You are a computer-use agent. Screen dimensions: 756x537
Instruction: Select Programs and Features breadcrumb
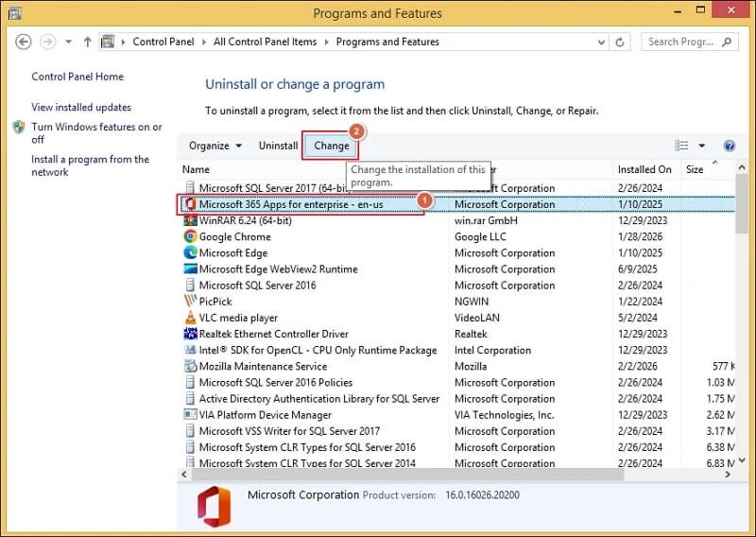point(387,42)
